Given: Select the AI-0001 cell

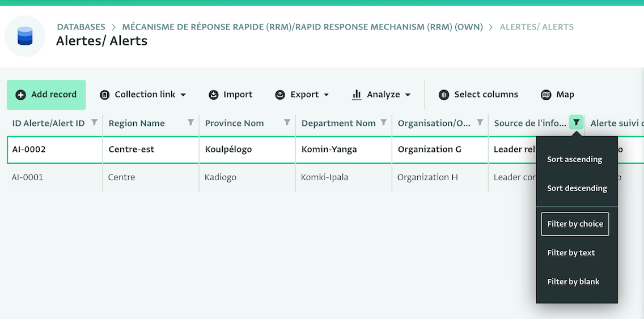Looking at the screenshot, I should click(54, 177).
